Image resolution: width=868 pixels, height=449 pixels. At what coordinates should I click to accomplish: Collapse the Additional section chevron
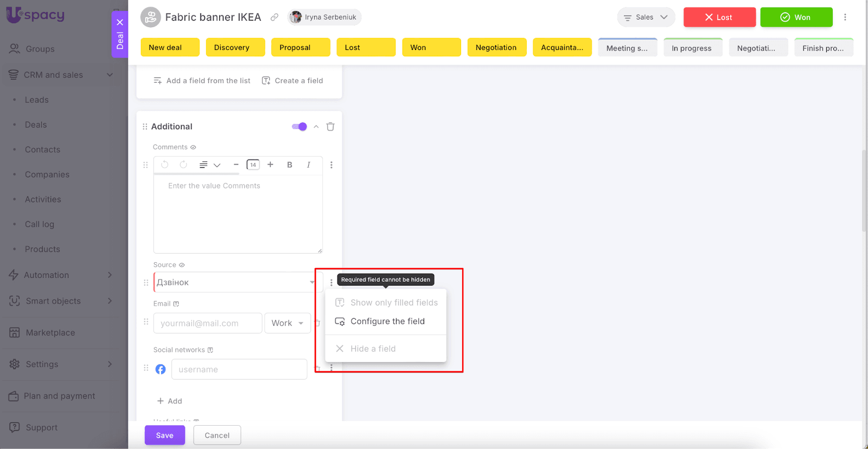click(316, 127)
